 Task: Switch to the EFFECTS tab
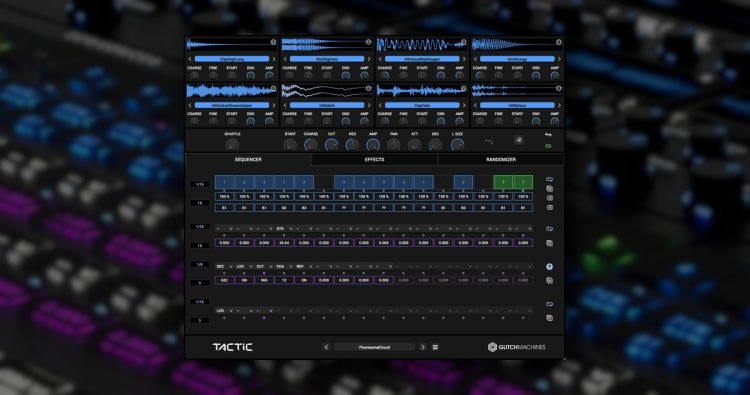375,159
